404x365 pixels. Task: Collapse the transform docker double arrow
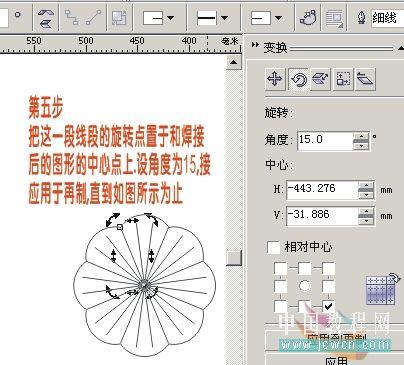pyautogui.click(x=255, y=45)
